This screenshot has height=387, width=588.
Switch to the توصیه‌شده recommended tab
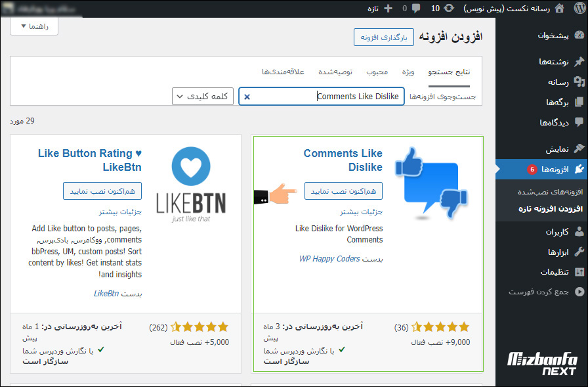pos(335,72)
